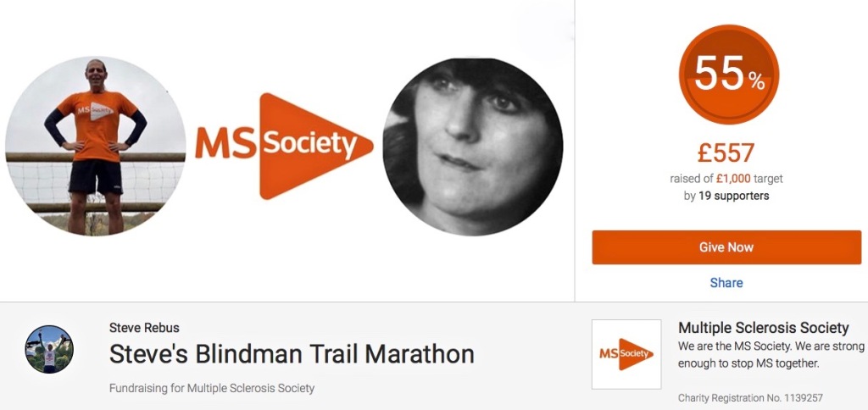
Task: Click the orange MS letters in banner logo
Action: pyautogui.click(x=225, y=143)
